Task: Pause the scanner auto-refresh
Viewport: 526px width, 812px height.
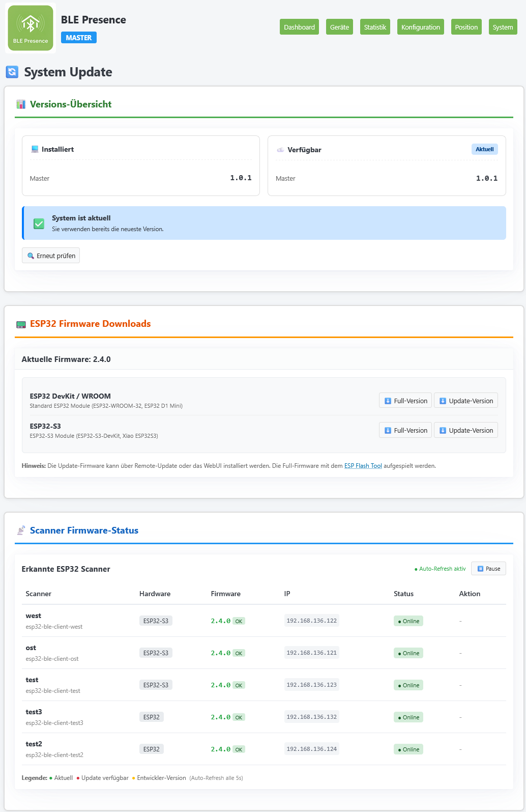Action: [x=488, y=569]
